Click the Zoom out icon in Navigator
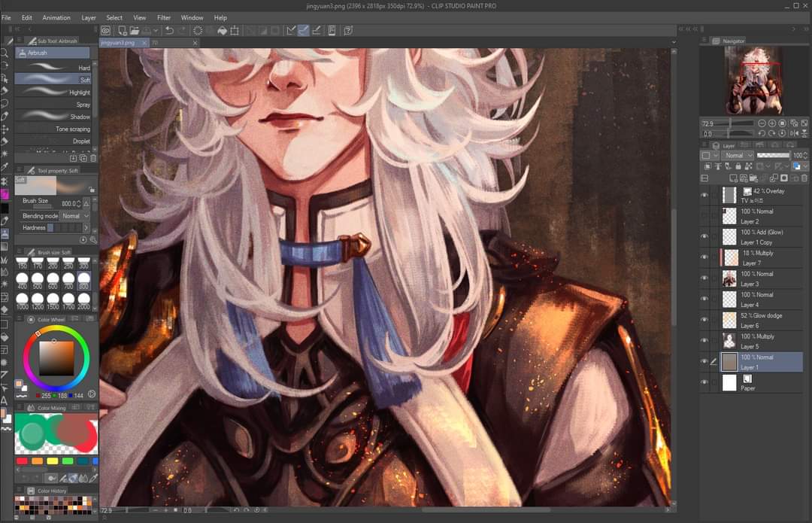This screenshot has height=523, width=812. (762, 123)
